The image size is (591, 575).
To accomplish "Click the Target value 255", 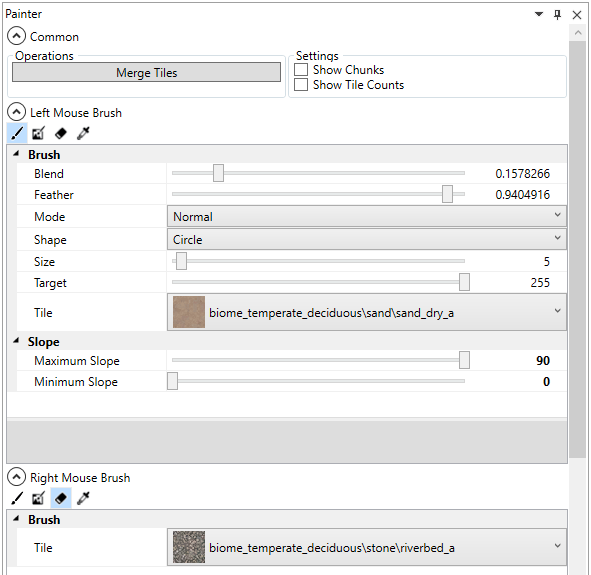I will tap(540, 283).
